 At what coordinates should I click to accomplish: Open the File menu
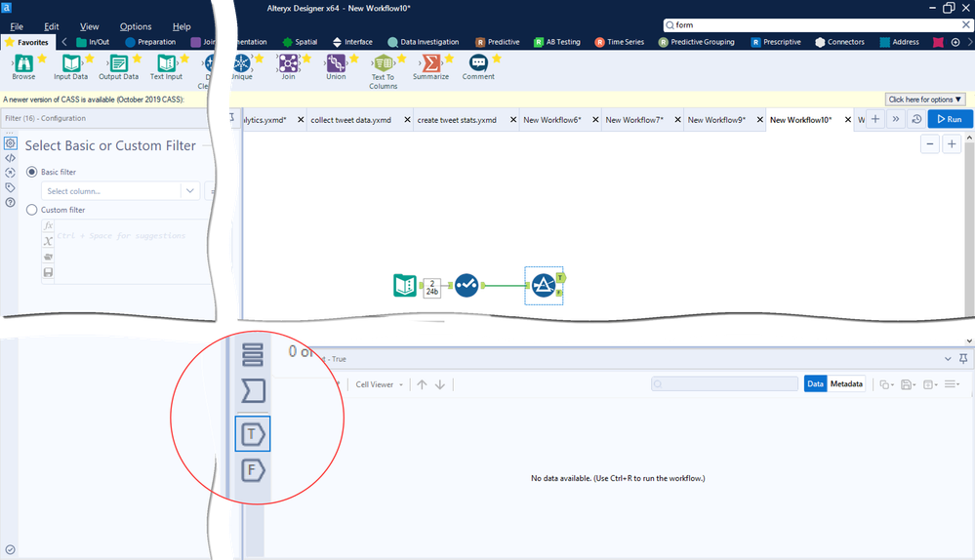pyautogui.click(x=17, y=26)
